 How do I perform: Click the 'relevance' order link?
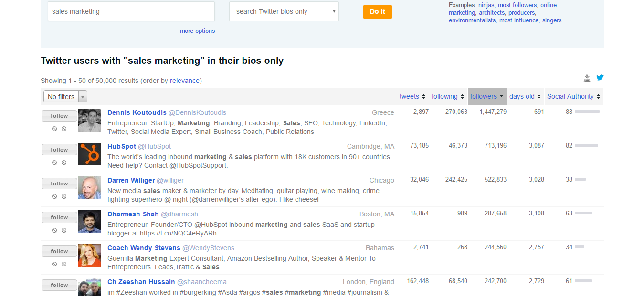point(185,81)
